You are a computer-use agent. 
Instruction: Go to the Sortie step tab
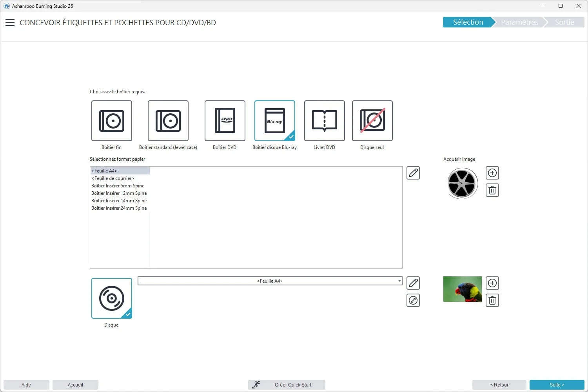coord(564,22)
